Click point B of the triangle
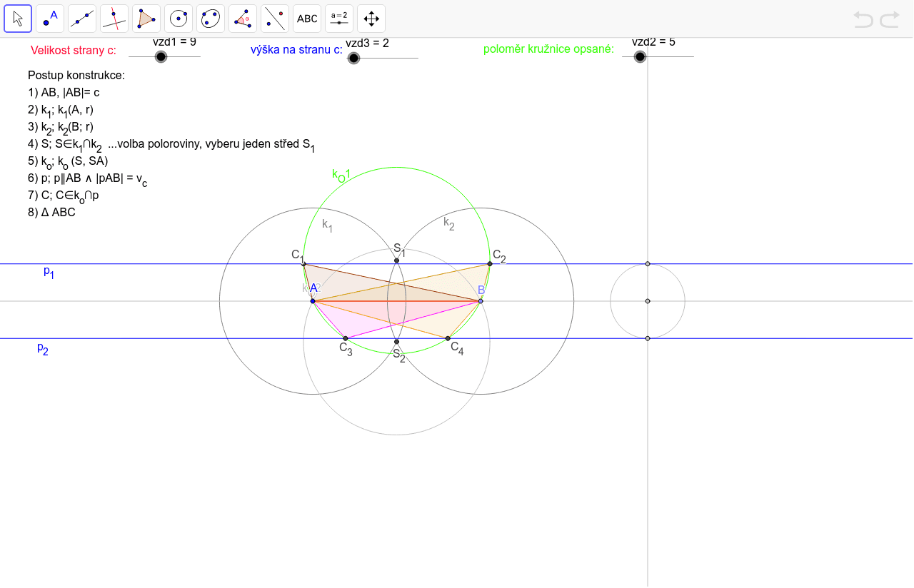The height and width of the screenshot is (588, 914). point(481,301)
